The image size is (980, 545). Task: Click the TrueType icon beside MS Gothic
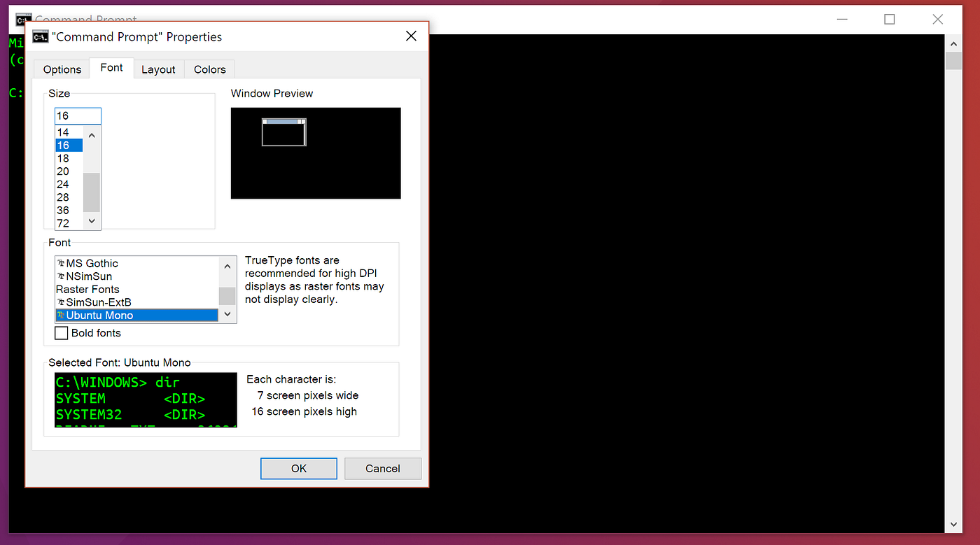coord(62,263)
